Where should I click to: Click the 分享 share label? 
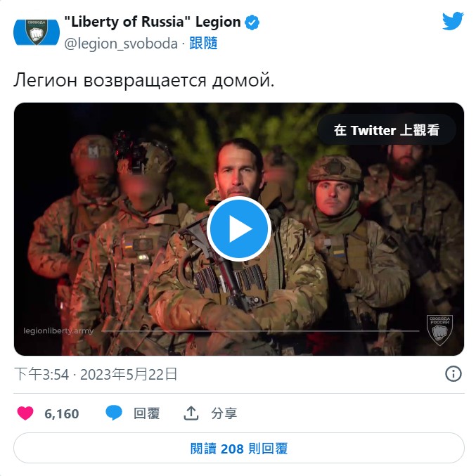point(224,413)
